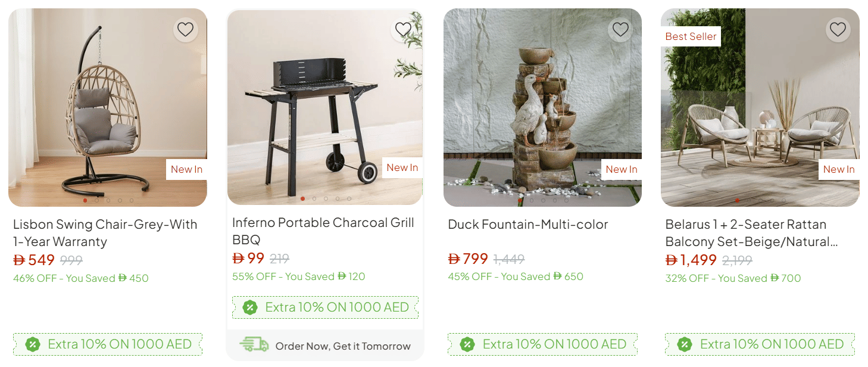This screenshot has height=367, width=868.
Task: Click the grill's green discount percent icon
Action: [x=250, y=307]
